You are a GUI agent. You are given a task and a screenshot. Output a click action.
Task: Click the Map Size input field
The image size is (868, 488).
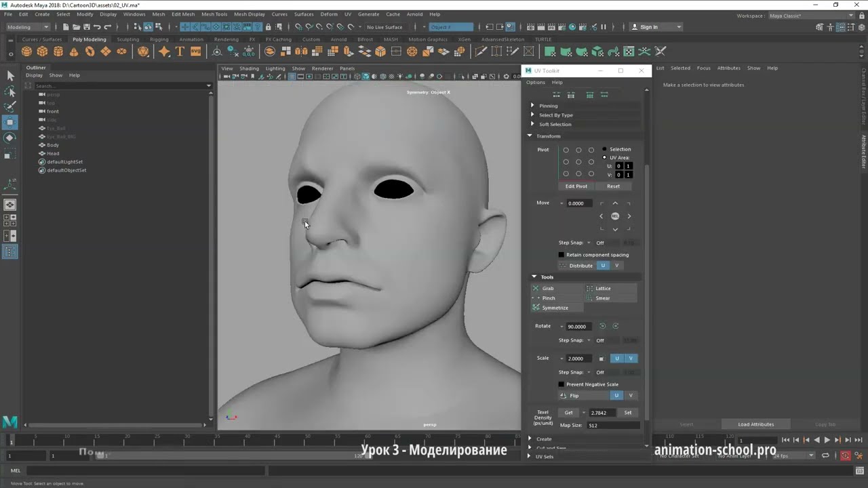pyautogui.click(x=612, y=425)
